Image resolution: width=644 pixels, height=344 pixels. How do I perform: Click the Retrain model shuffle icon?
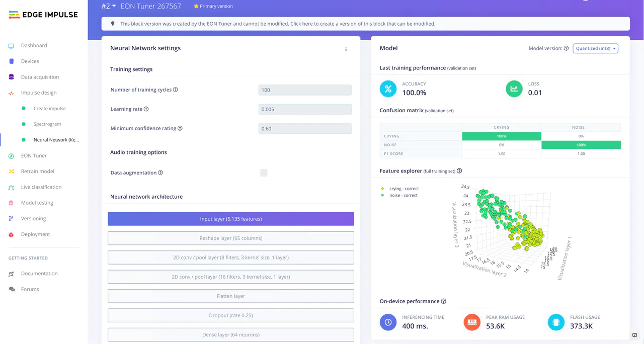[11, 171]
